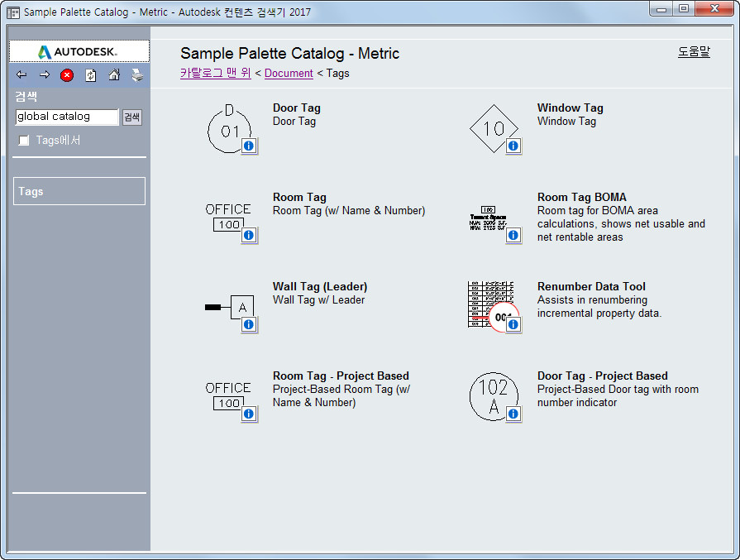This screenshot has width=740, height=560.
Task: Go back using the left arrow icon
Action: [x=21, y=74]
